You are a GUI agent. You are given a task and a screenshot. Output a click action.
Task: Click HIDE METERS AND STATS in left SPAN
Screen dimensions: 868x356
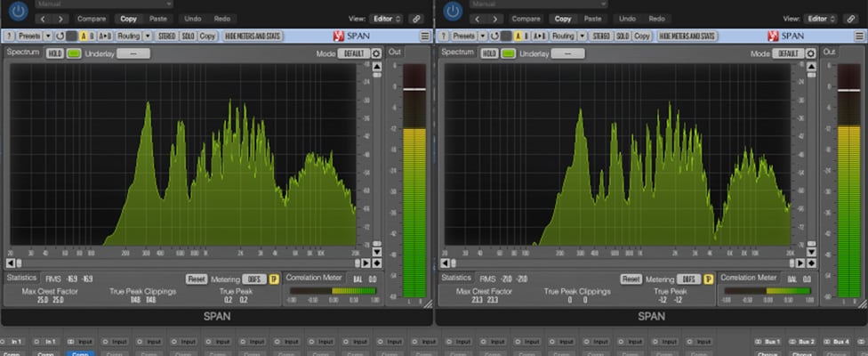[253, 36]
